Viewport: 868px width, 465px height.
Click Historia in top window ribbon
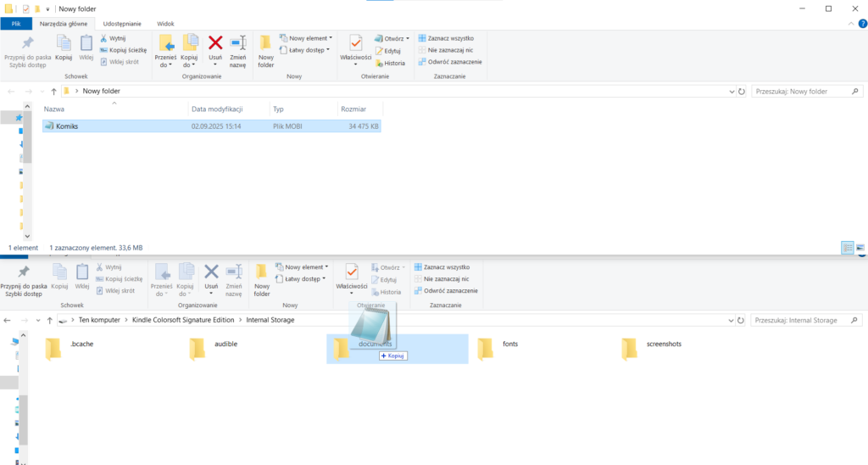pos(390,63)
